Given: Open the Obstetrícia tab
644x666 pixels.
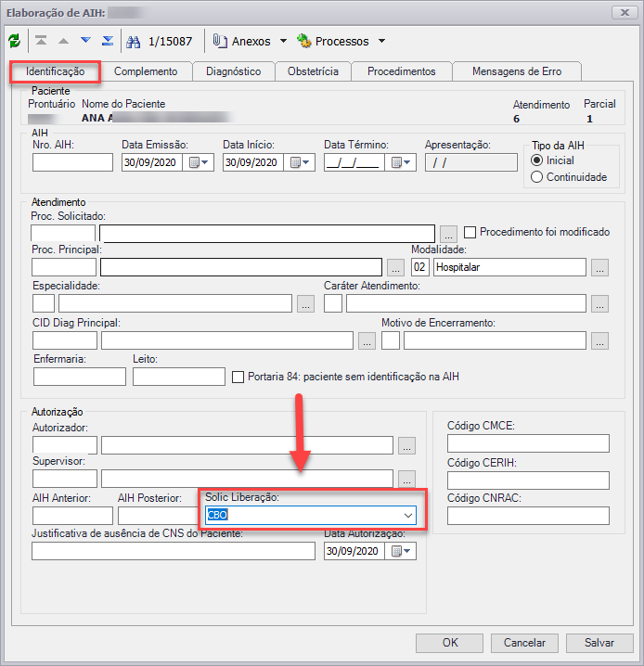Looking at the screenshot, I should [x=313, y=71].
